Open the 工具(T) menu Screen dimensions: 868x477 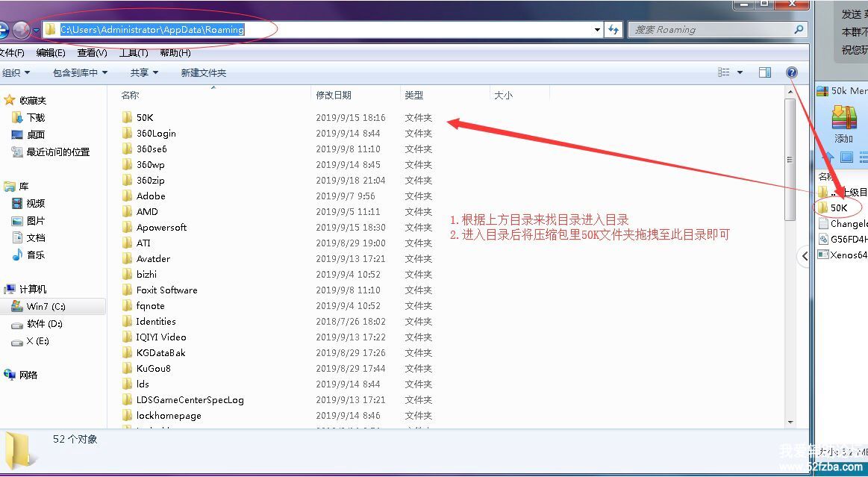[x=134, y=53]
